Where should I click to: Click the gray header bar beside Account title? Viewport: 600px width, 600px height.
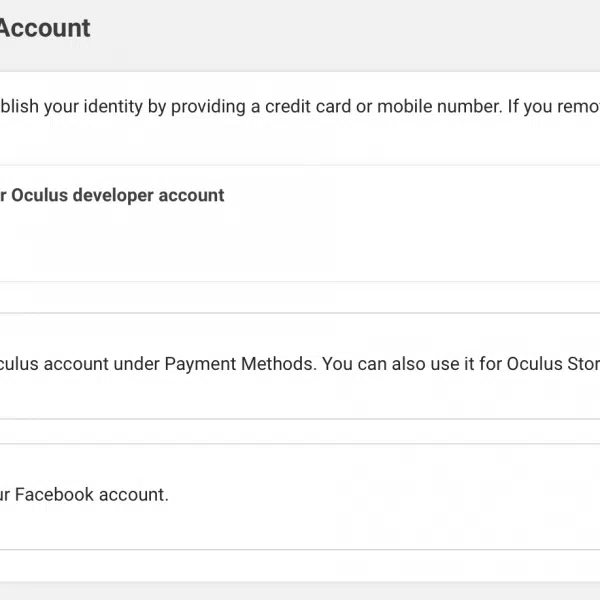click(x=344, y=34)
